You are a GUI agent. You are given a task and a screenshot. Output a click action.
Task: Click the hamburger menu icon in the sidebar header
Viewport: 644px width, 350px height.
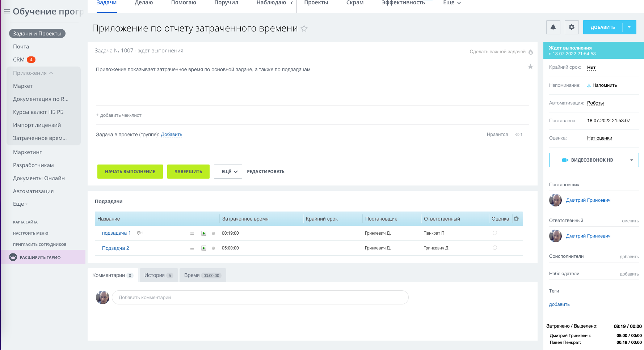tap(7, 11)
